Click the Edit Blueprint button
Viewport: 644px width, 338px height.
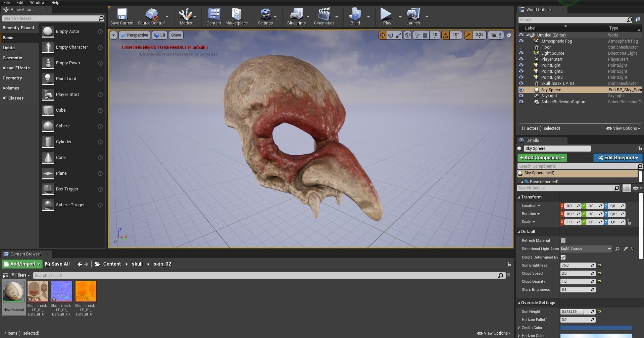(x=618, y=158)
